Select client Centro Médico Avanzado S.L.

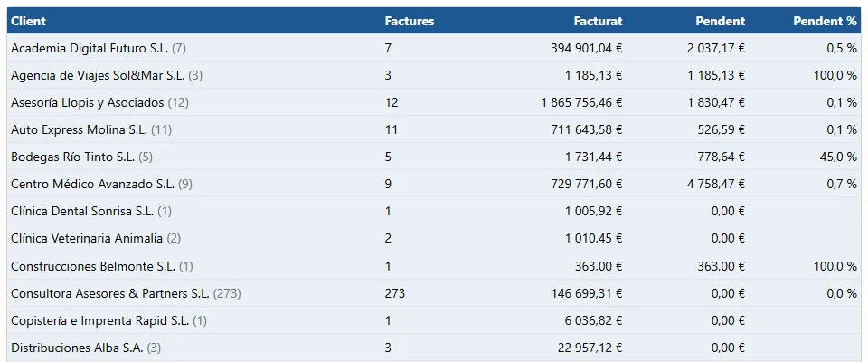[x=93, y=184]
